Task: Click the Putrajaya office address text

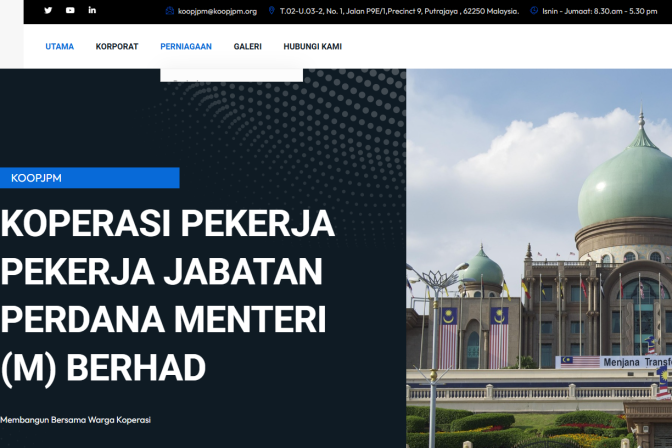Action: [x=399, y=11]
